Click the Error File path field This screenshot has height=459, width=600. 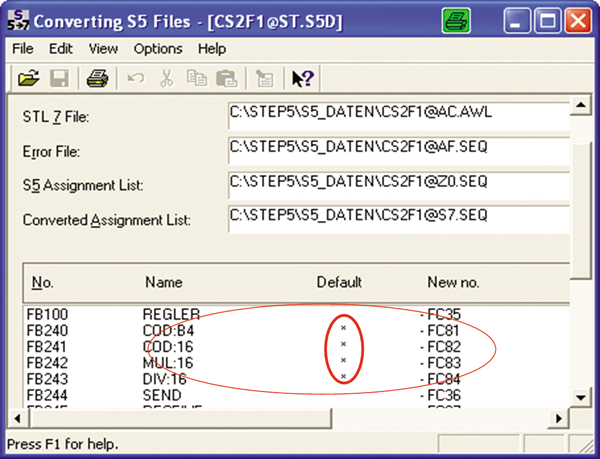[399, 150]
